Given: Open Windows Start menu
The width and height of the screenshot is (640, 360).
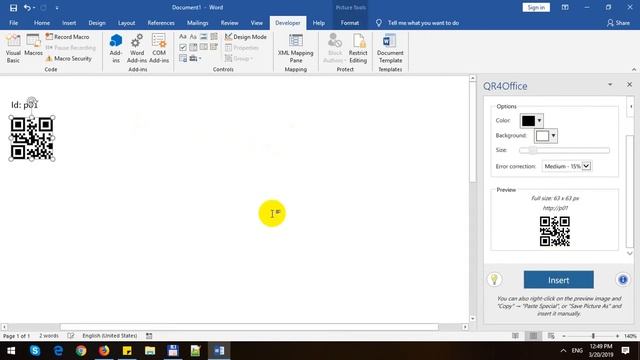Looking at the screenshot, I should click(11, 351).
